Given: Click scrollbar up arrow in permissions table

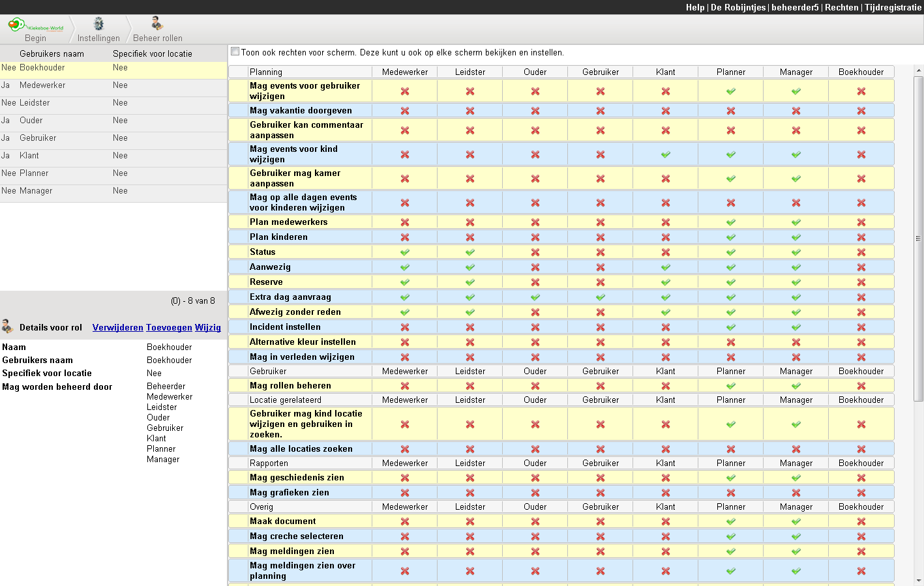Looking at the screenshot, I should pos(918,70).
